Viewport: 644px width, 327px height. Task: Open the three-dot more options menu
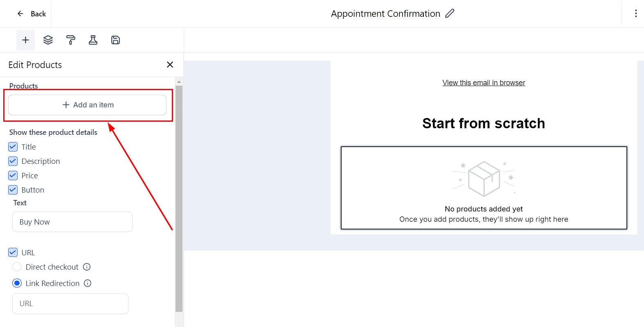tap(635, 14)
